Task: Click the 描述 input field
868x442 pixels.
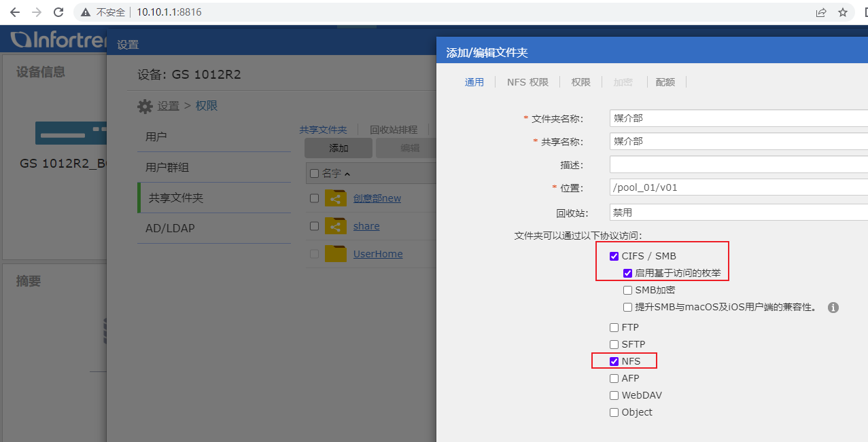Action: tap(738, 165)
